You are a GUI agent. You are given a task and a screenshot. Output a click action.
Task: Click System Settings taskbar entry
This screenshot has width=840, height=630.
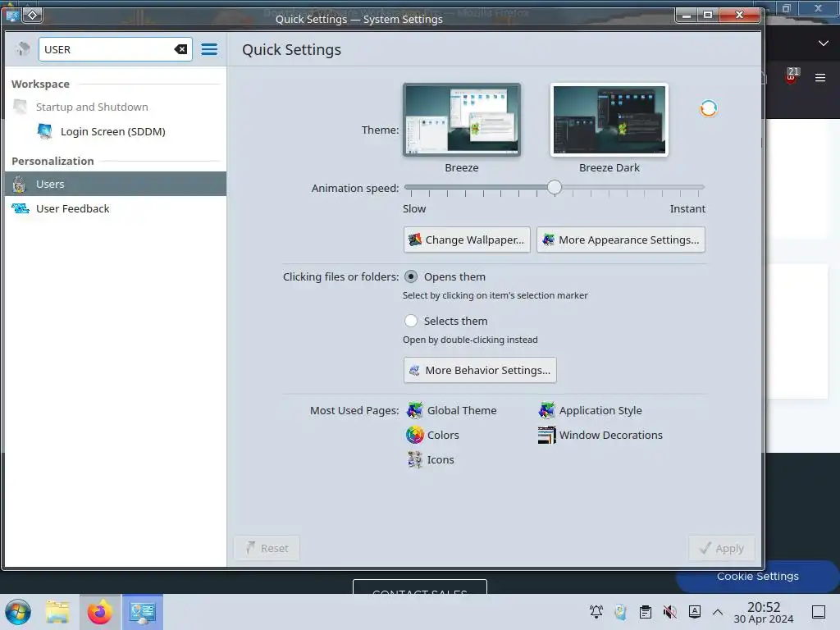(x=142, y=612)
